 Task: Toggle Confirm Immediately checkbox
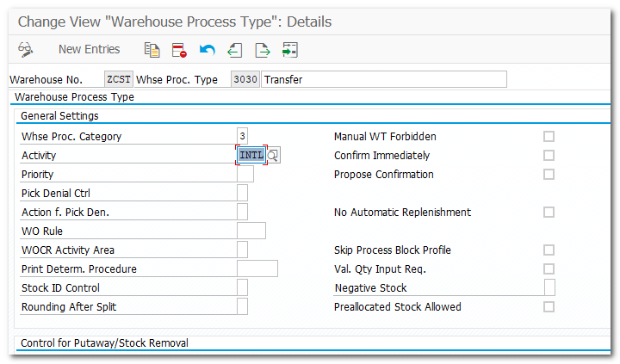coord(549,156)
